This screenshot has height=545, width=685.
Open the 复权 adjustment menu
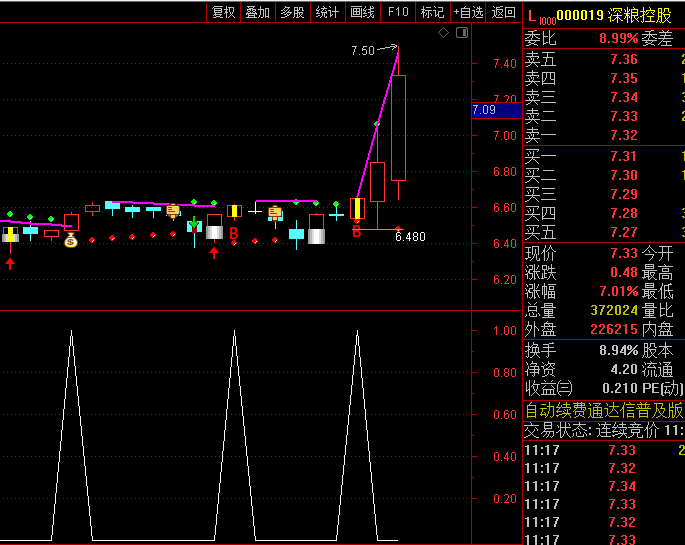(223, 12)
